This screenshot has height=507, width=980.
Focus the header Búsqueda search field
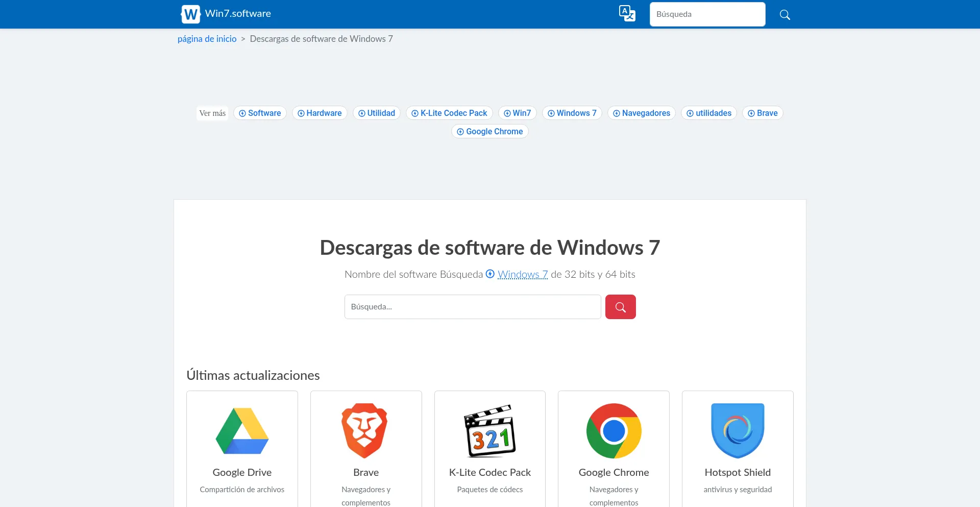pos(707,14)
